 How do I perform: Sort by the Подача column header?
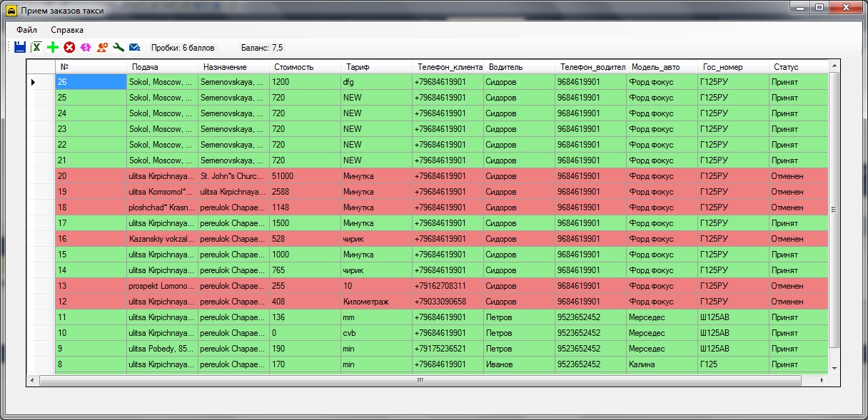(162, 67)
